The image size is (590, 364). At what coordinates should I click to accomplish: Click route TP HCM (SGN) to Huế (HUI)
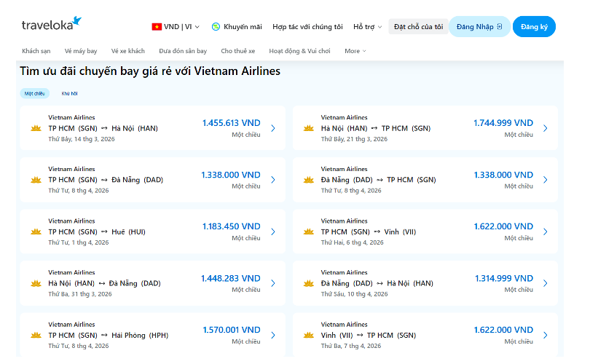[97, 232]
